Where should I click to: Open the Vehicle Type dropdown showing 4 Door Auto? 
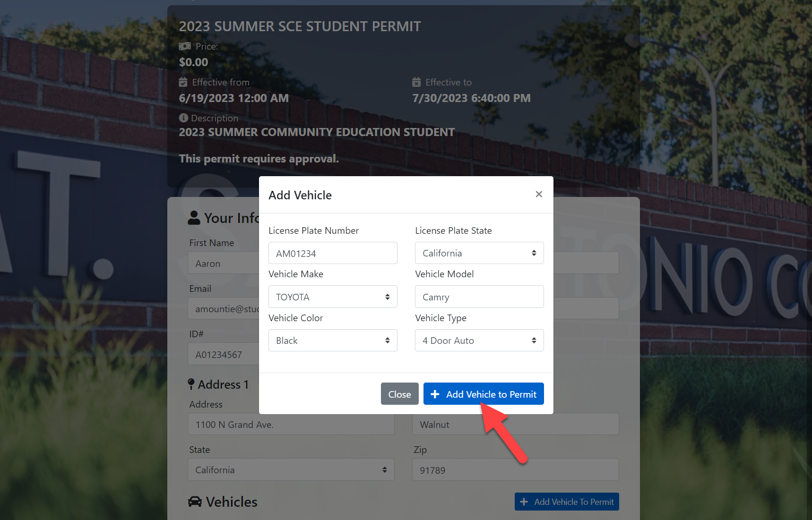(x=479, y=341)
